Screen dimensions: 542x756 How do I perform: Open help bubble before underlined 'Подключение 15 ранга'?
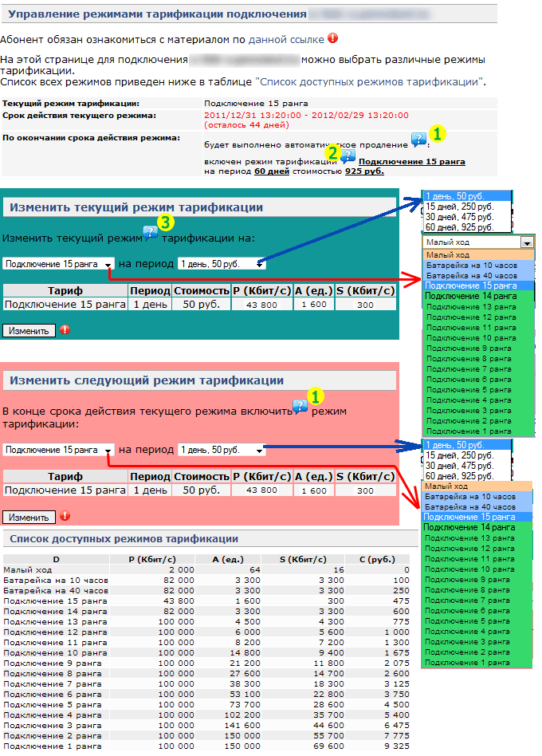[348, 156]
